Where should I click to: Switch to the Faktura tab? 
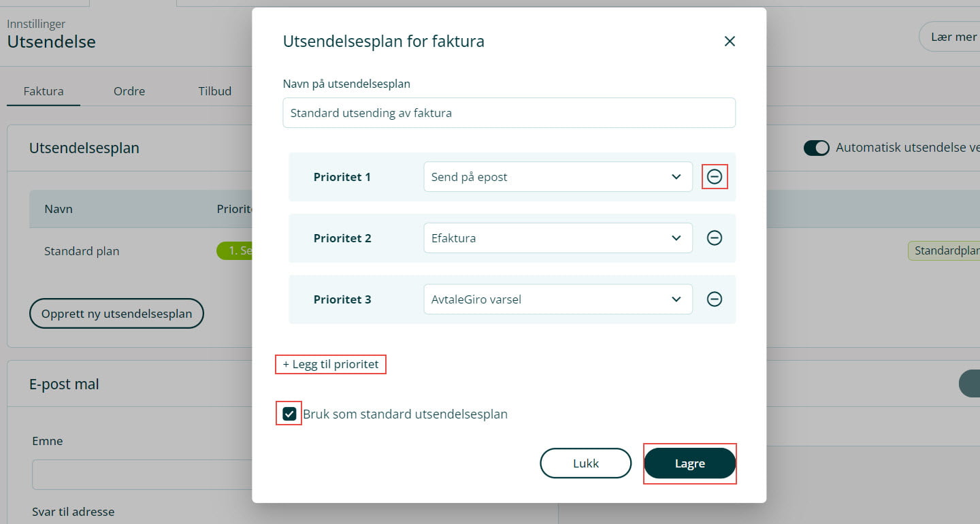coord(44,91)
